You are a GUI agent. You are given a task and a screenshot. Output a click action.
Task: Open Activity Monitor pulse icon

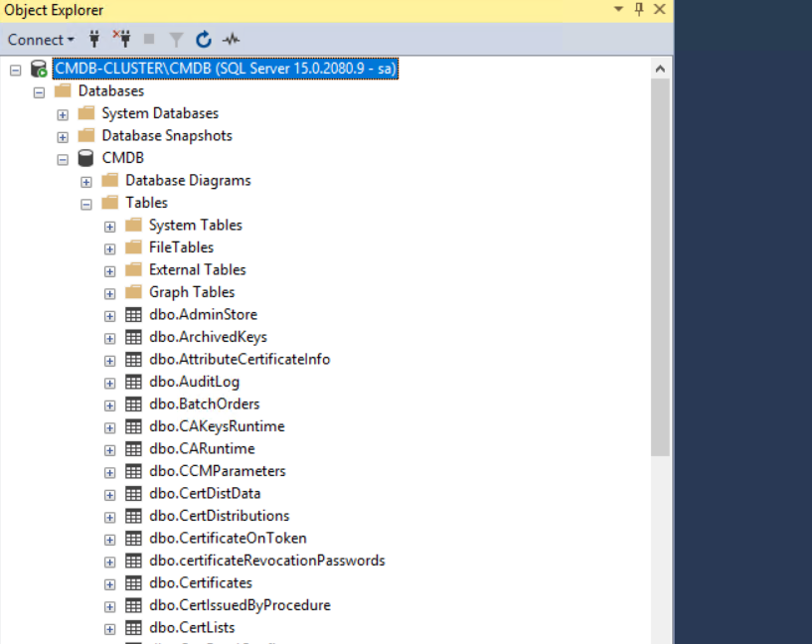click(x=231, y=40)
